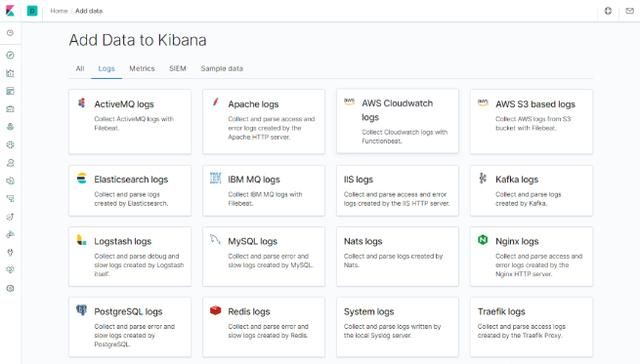The width and height of the screenshot is (640, 364).
Task: Open the Apache logs card
Action: point(264,122)
